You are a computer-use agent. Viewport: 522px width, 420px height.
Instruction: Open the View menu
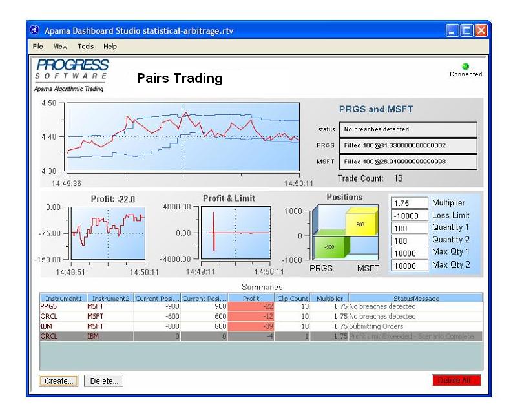[61, 47]
